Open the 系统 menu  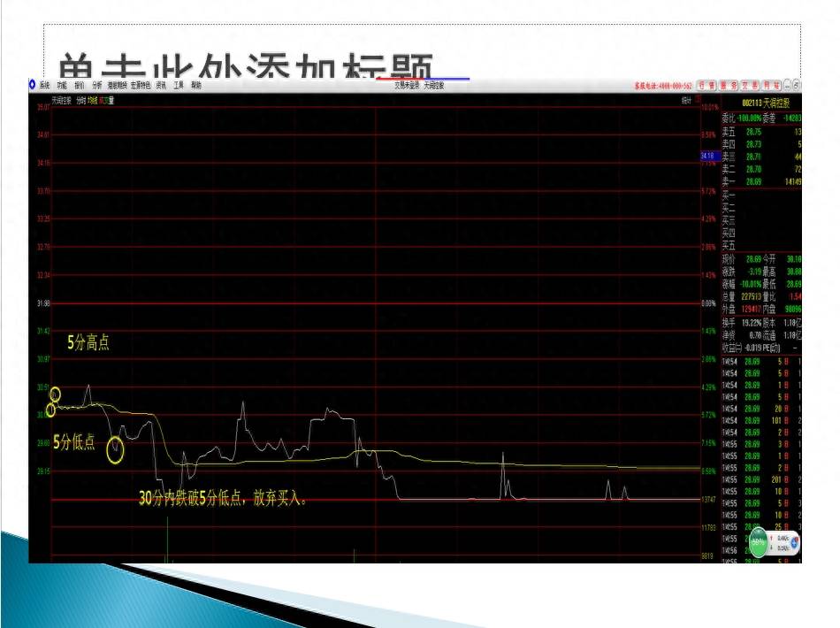(x=44, y=85)
